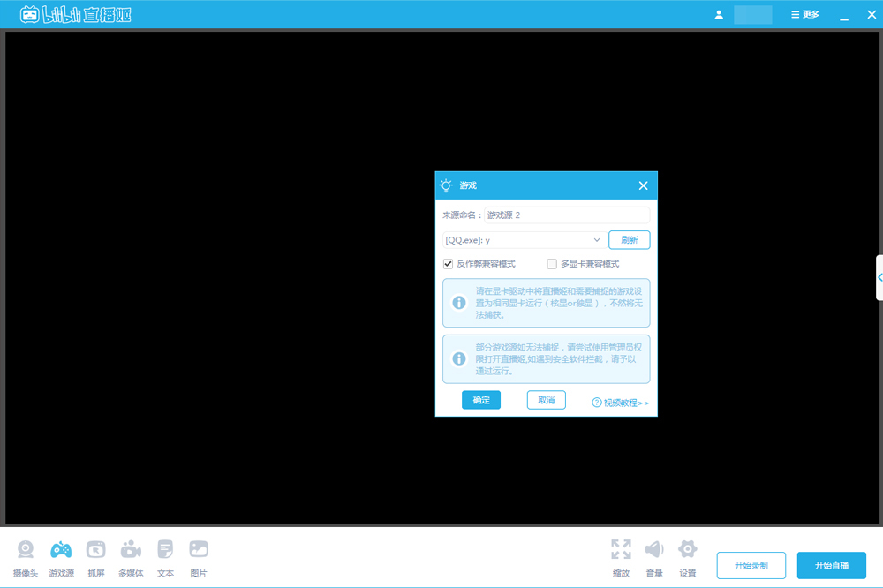Select the 游戏源 game source icon
Screen dimensions: 883x588
[x=60, y=556]
